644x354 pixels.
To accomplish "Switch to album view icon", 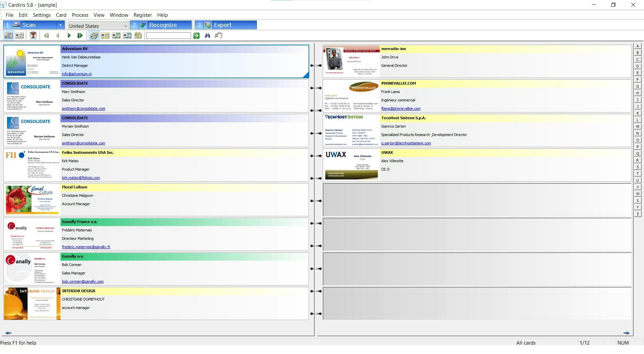I will point(9,36).
